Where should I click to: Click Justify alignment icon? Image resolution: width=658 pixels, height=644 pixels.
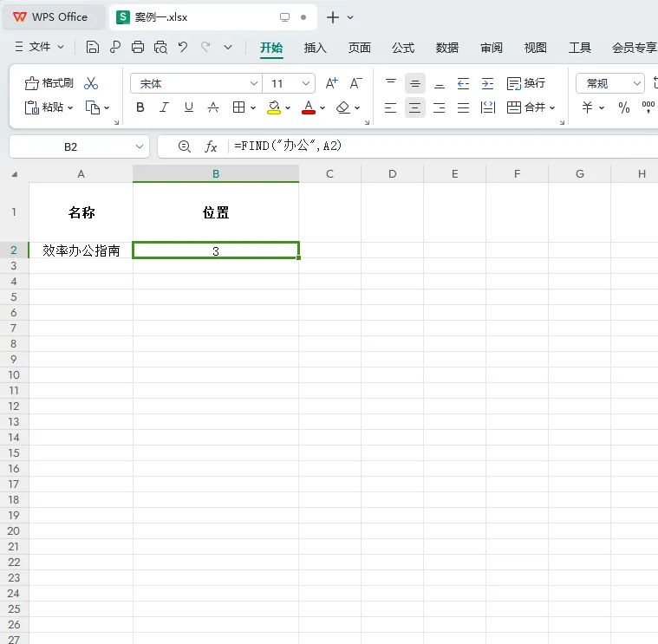463,107
